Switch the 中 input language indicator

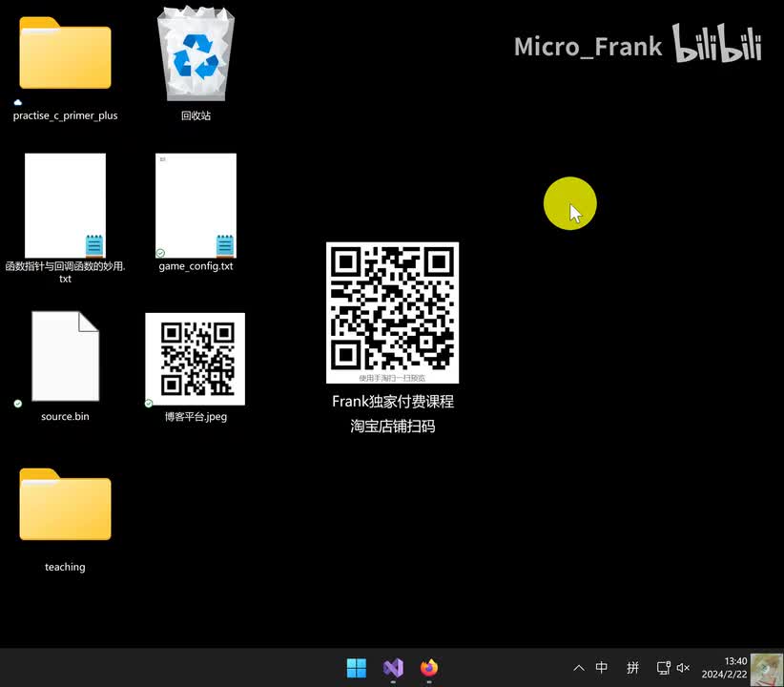pos(602,668)
